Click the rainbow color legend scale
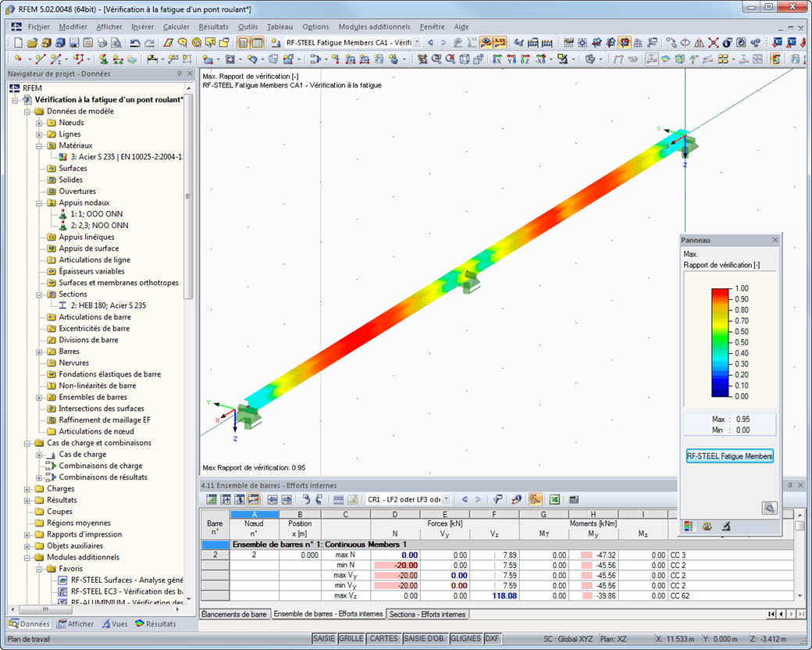The image size is (812, 650). [x=721, y=343]
